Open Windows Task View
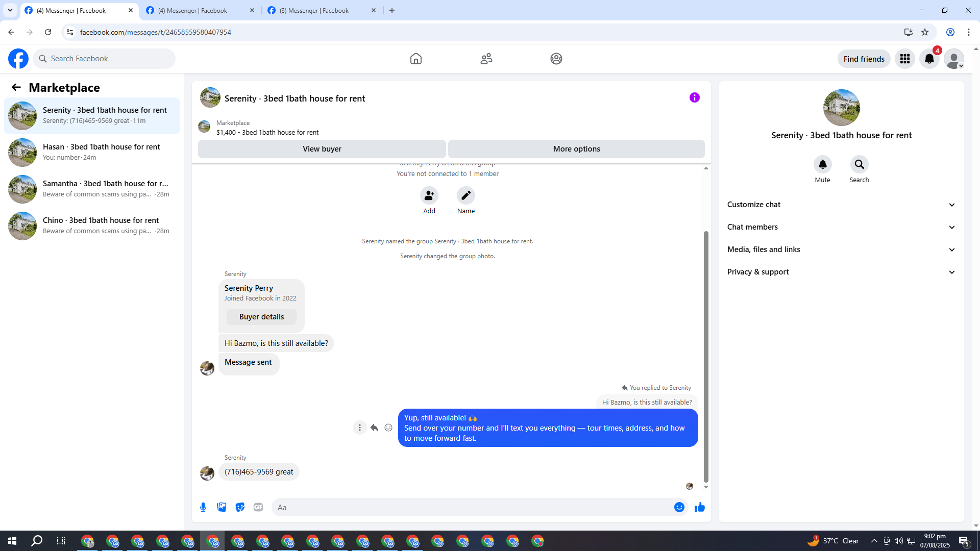Viewport: 980px width, 551px height. click(x=61, y=541)
